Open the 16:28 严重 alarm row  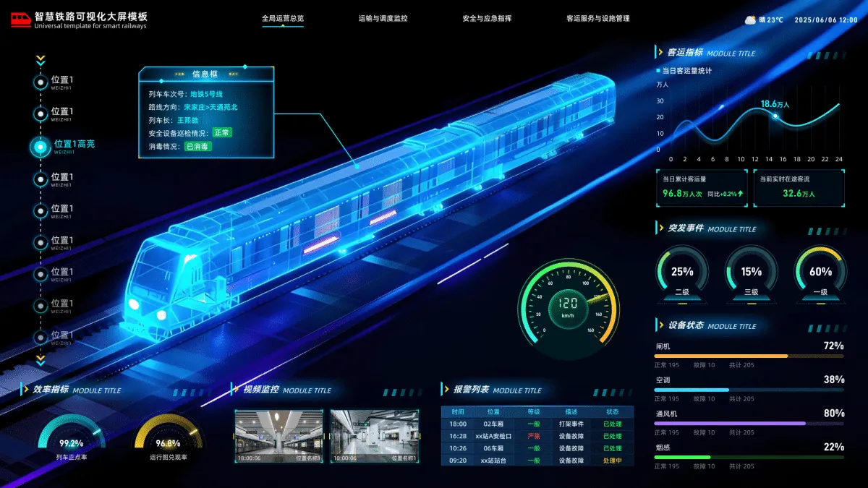pyautogui.click(x=537, y=436)
